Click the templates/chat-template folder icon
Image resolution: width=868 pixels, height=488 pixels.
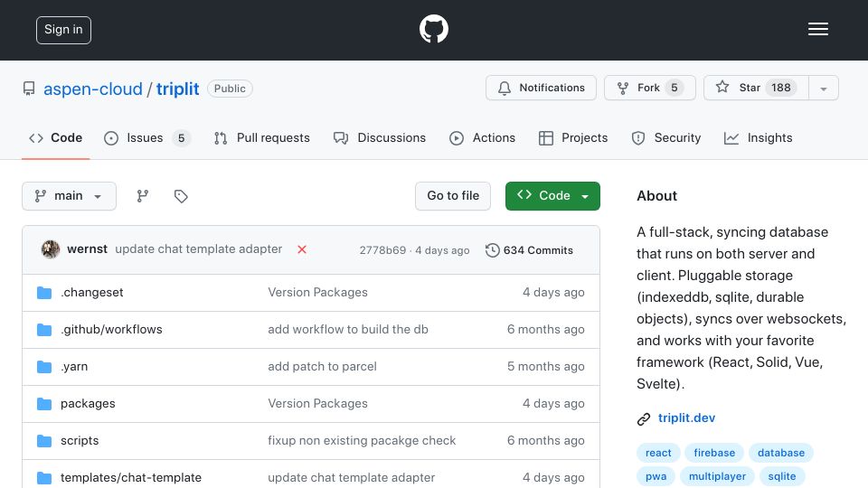44,478
